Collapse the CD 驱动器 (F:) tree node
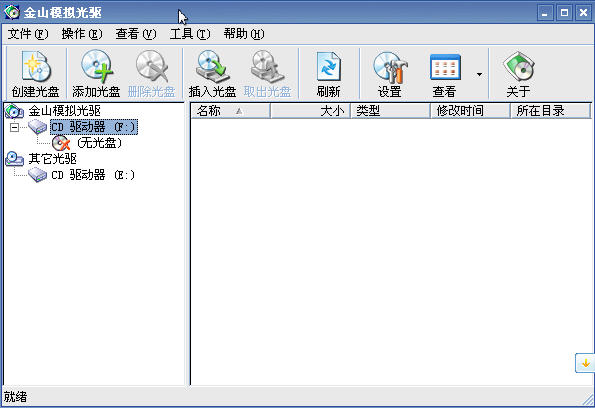The width and height of the screenshot is (595, 408). (x=14, y=127)
